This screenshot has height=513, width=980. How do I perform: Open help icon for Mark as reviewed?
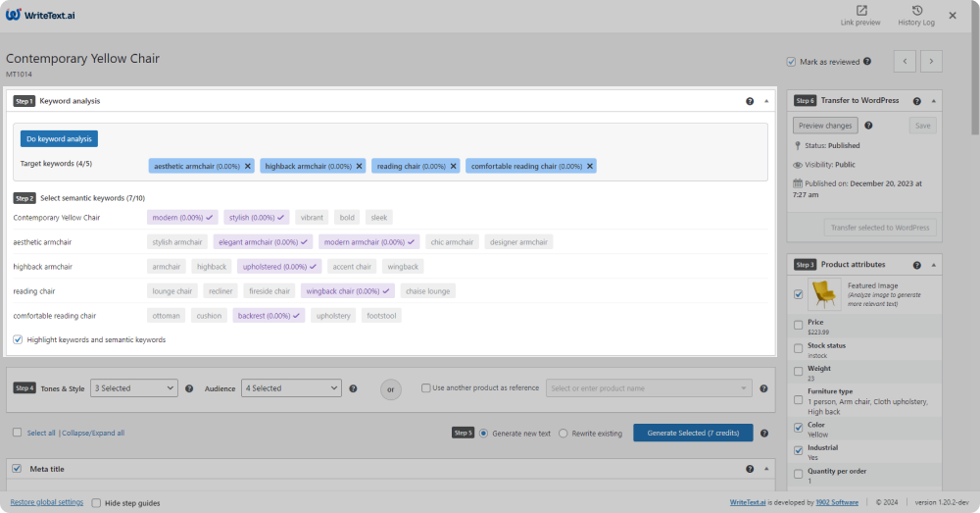(x=867, y=62)
